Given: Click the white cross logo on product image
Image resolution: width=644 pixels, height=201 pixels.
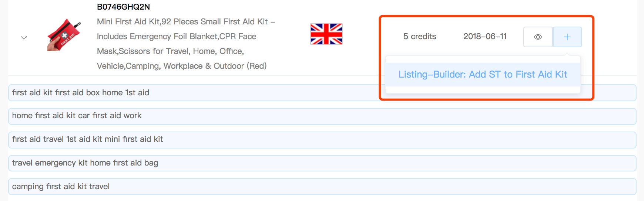Looking at the screenshot, I should click(x=64, y=36).
